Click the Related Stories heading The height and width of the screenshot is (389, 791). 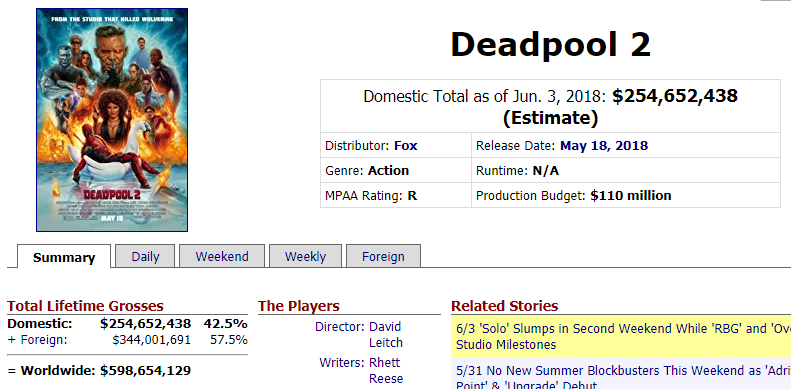coord(504,306)
